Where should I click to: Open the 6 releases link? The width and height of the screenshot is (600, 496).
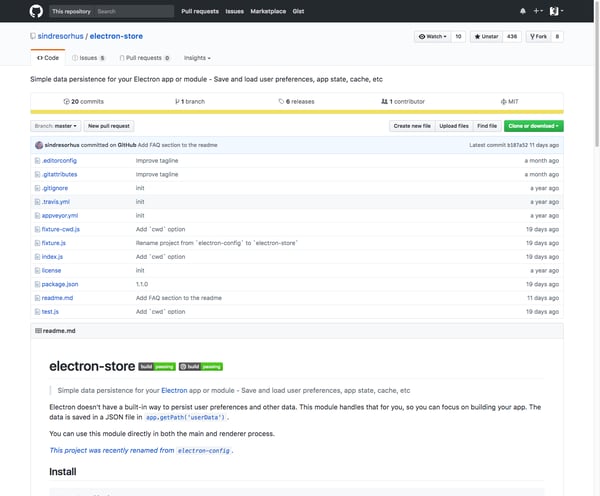(x=296, y=101)
